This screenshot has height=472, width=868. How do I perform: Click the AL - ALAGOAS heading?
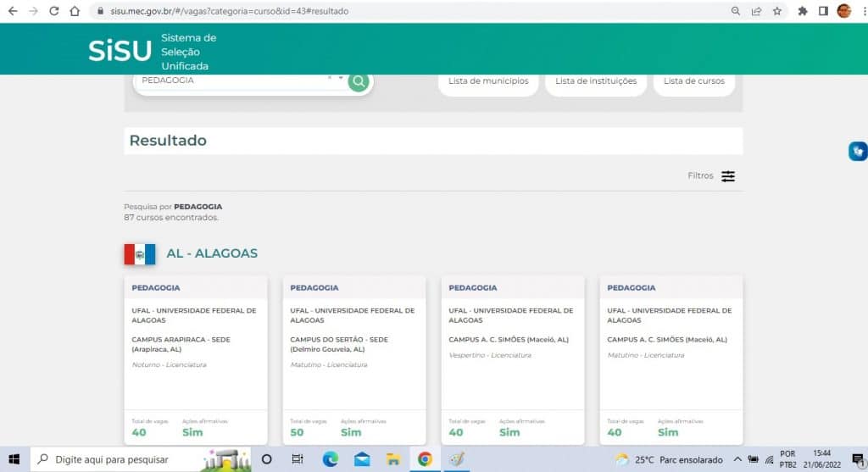(212, 253)
